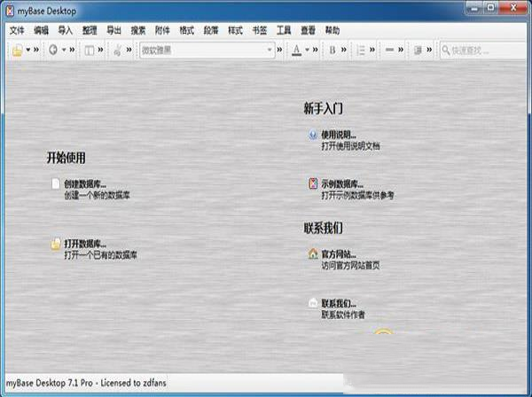532x397 pixels.
Task: Toggle the pane layout toolbar icon
Action: (90, 50)
